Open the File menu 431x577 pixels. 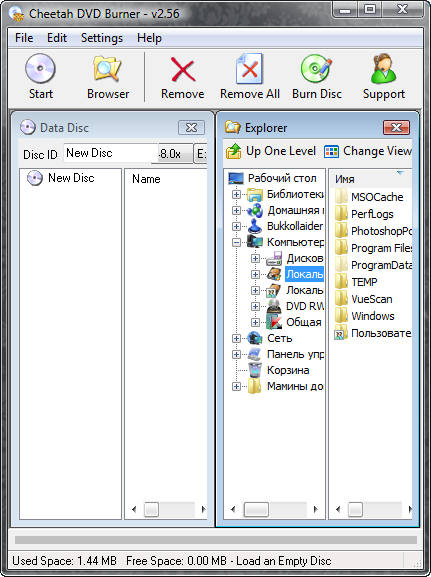pos(24,38)
